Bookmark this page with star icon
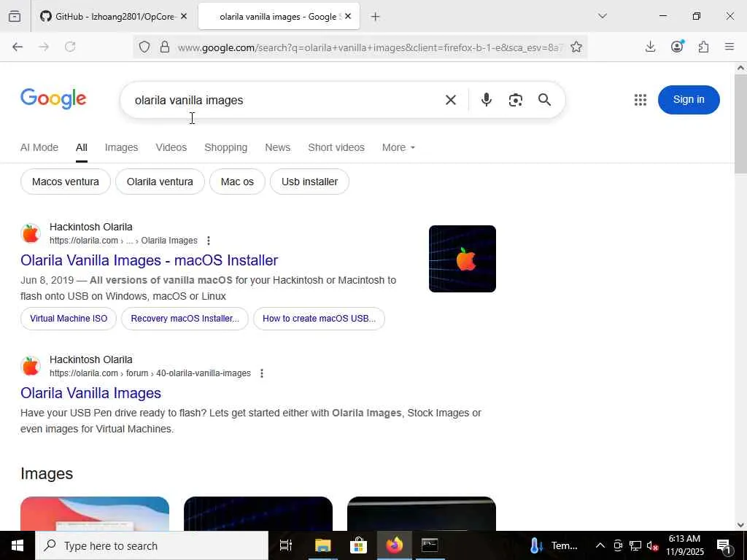This screenshot has height=560, width=747. 576,47
